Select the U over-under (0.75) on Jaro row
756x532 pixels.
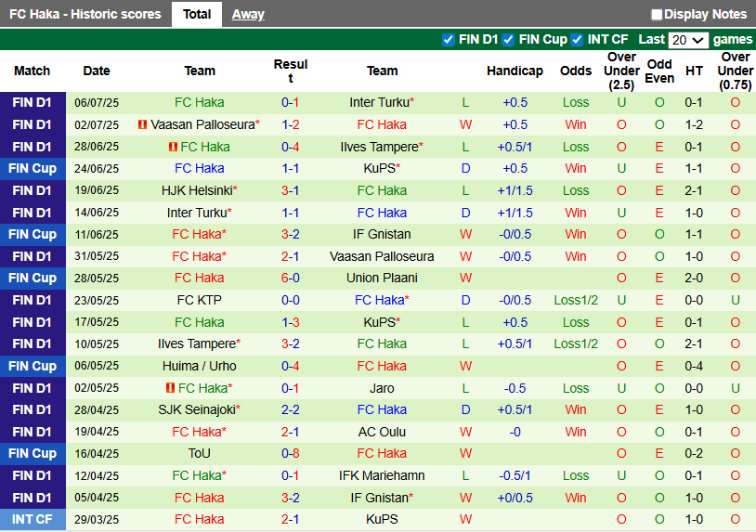pos(736,388)
